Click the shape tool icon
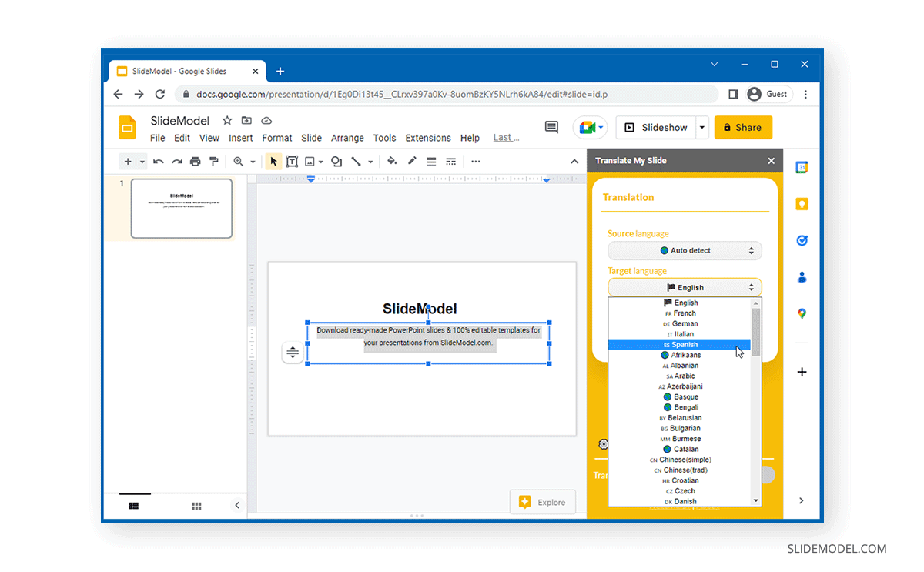924x572 pixels. [x=336, y=162]
